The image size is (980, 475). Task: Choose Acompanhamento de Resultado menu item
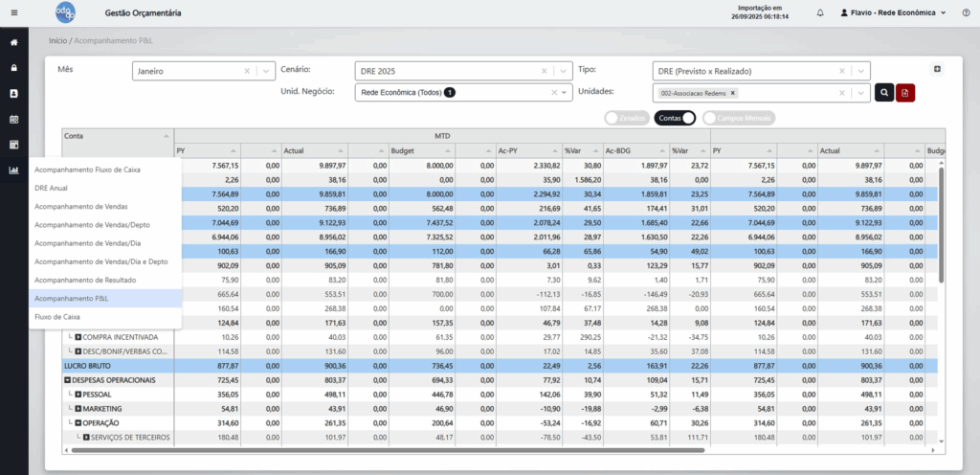[85, 279]
